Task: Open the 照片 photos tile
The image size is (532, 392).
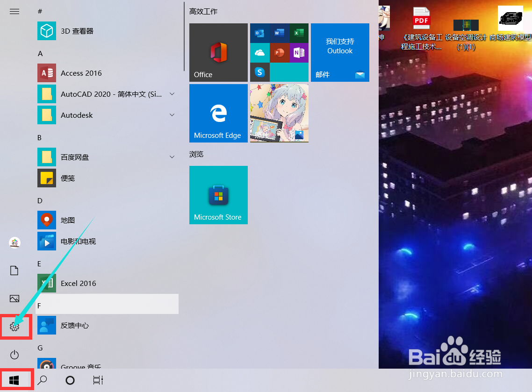Action: 279,113
